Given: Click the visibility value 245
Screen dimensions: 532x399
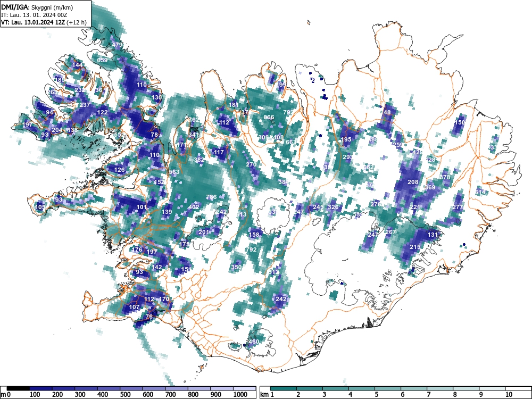Looking at the screenshot, I should [x=318, y=207].
